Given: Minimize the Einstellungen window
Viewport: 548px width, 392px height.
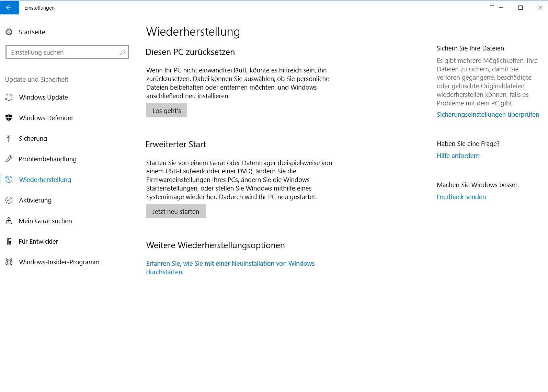Looking at the screenshot, I should click(x=501, y=8).
